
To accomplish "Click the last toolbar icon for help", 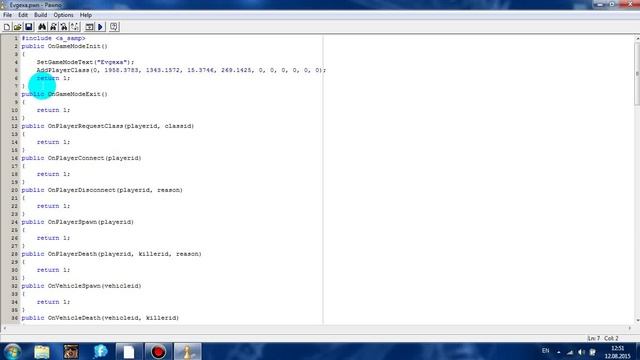I will (x=114, y=27).
